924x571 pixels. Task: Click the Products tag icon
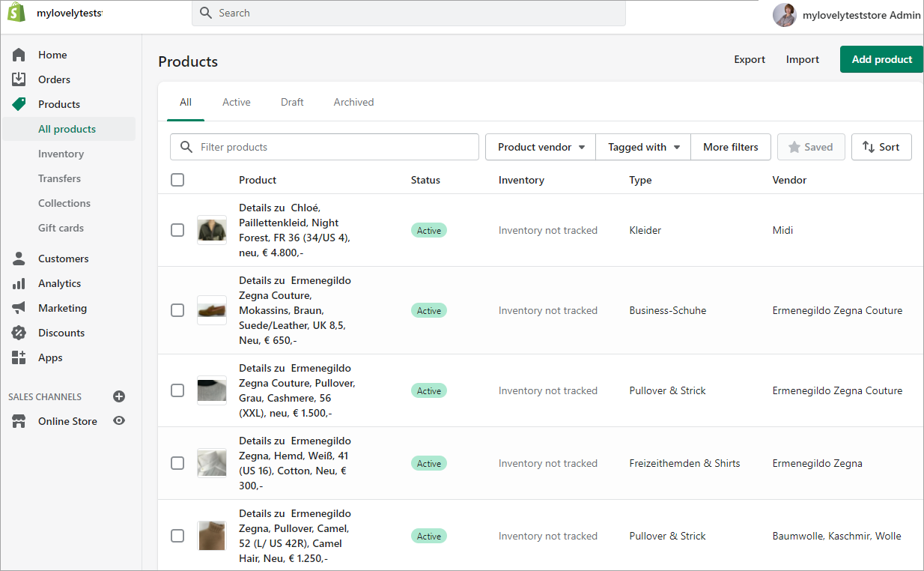point(19,104)
